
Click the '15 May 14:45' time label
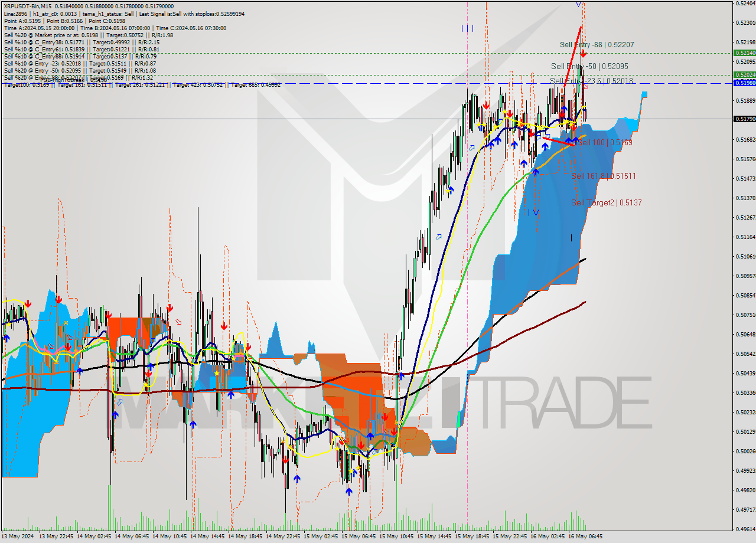[x=435, y=537]
